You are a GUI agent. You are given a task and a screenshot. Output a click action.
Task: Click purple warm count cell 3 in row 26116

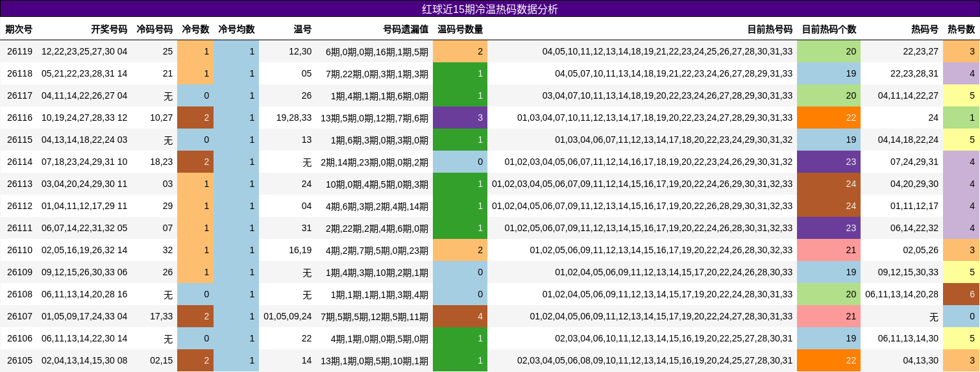pos(460,118)
